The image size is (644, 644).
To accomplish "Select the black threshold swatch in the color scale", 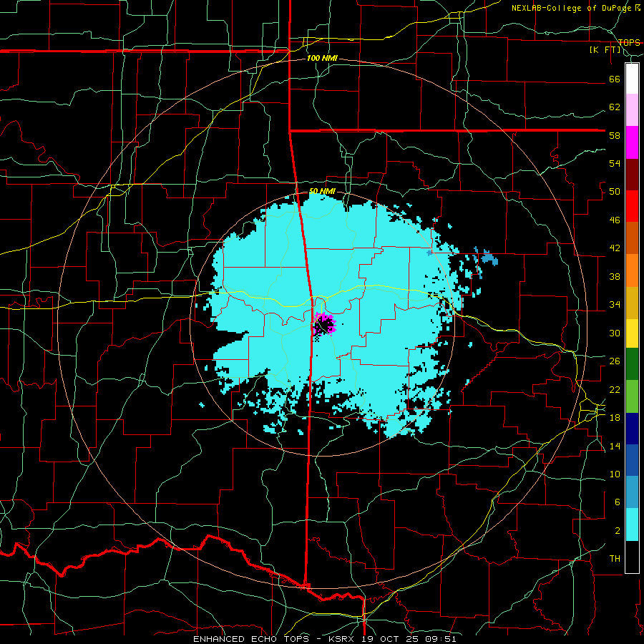I will (x=632, y=557).
